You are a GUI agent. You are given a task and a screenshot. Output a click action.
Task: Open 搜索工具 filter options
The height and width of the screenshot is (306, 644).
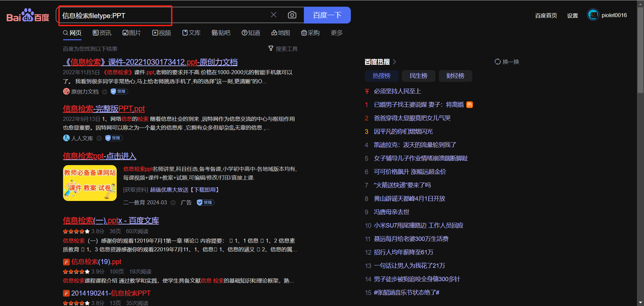coord(283,49)
